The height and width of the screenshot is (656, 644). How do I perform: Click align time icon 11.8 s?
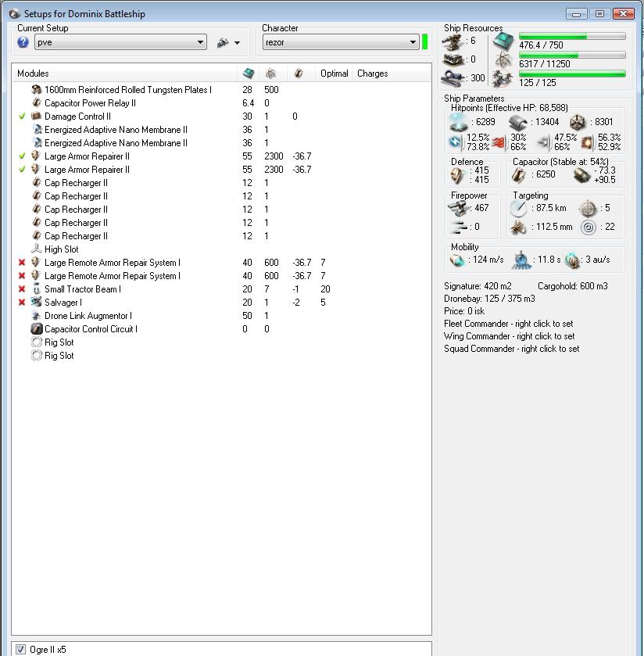point(521,260)
